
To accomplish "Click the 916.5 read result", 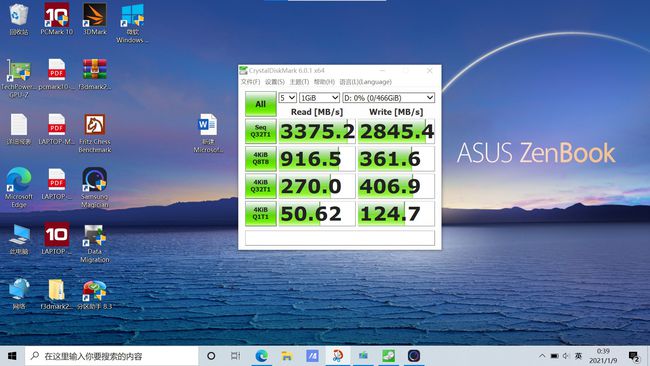I will [x=317, y=159].
